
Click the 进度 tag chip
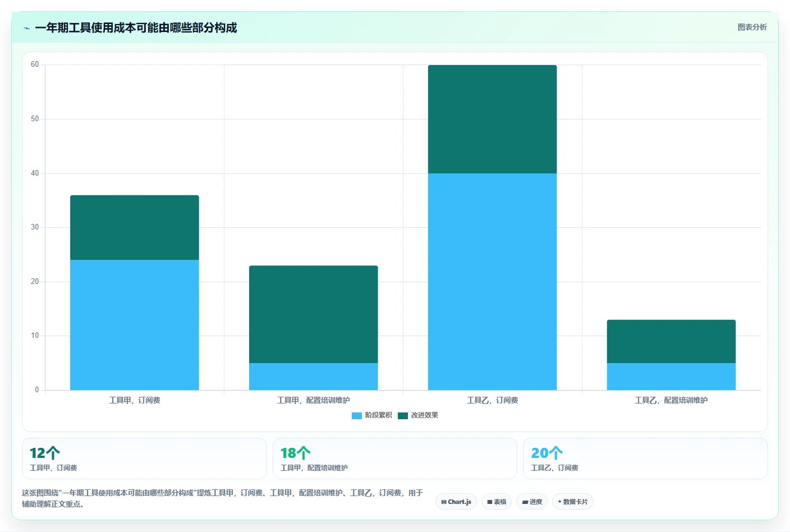[532, 502]
